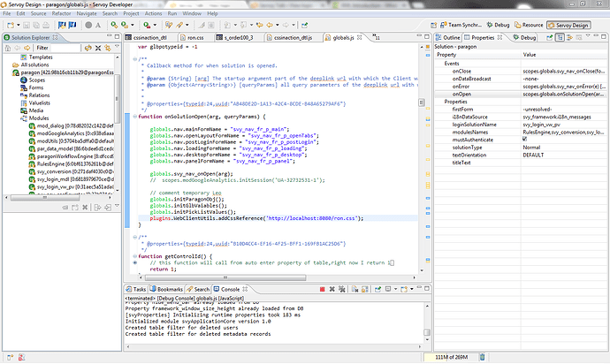Image resolution: width=610 pixels, height=364 pixels.
Task: Collapse the getControlId function fold marker
Action: click(x=135, y=256)
